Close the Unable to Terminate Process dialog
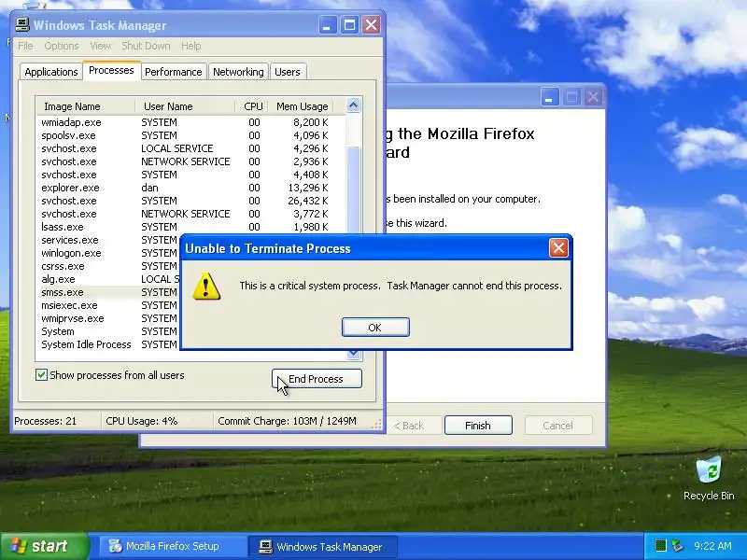Screen dimensions: 747x560 click(x=558, y=248)
